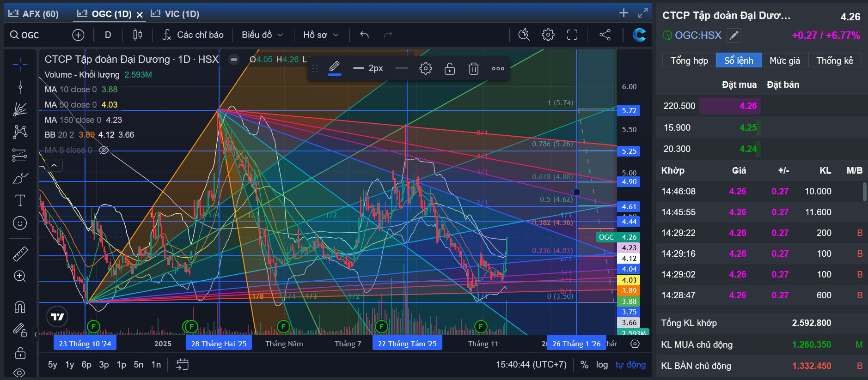Open the Tổng hợp tab
Image resolution: width=868 pixels, height=380 pixels.
689,60
